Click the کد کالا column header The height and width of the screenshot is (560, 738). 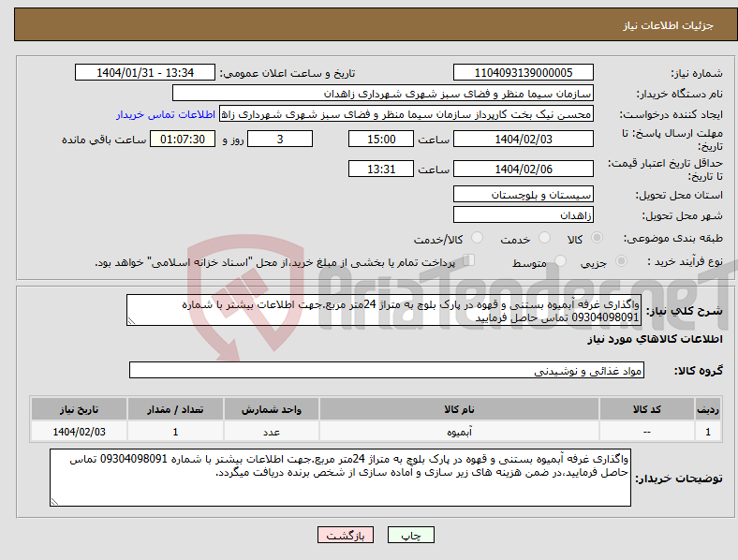coord(647,409)
